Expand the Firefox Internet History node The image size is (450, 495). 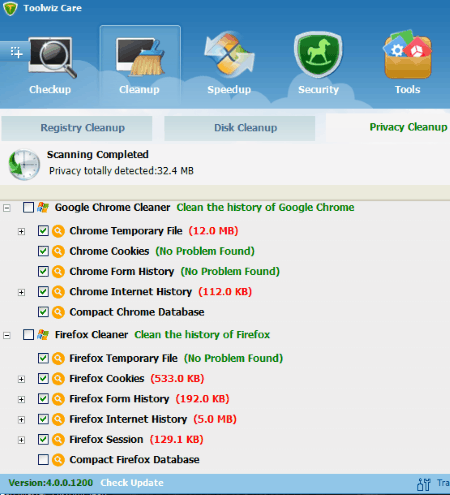tap(21, 420)
